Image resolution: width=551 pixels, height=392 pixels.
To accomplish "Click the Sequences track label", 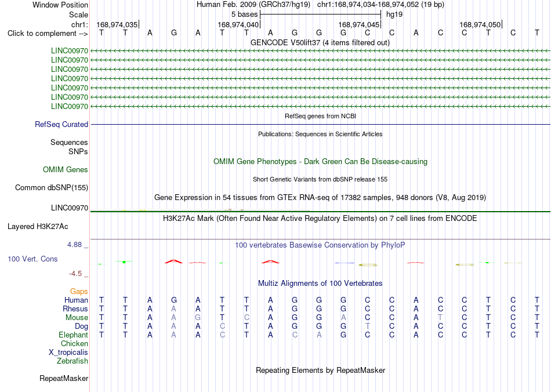I will coord(69,142).
